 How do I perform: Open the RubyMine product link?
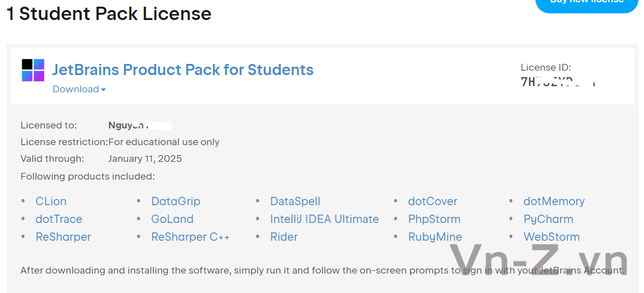pos(435,237)
